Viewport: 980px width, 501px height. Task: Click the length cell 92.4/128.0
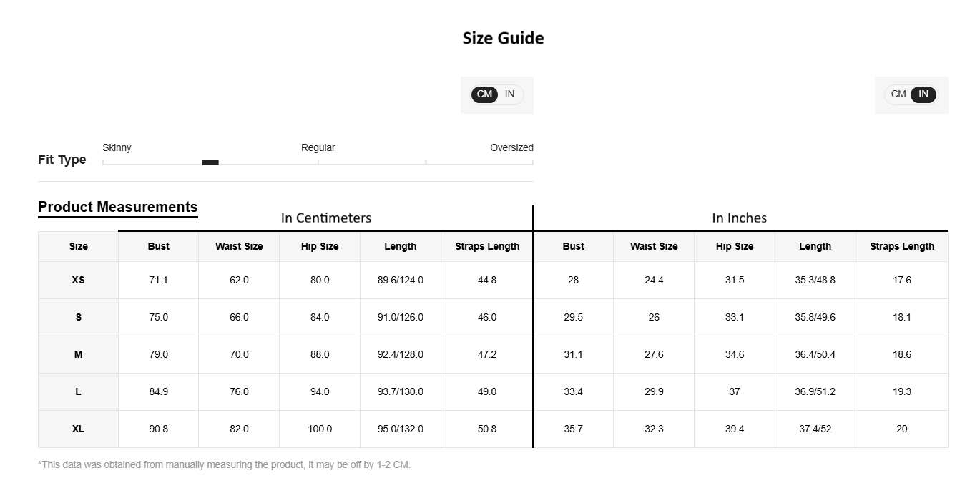tap(401, 354)
